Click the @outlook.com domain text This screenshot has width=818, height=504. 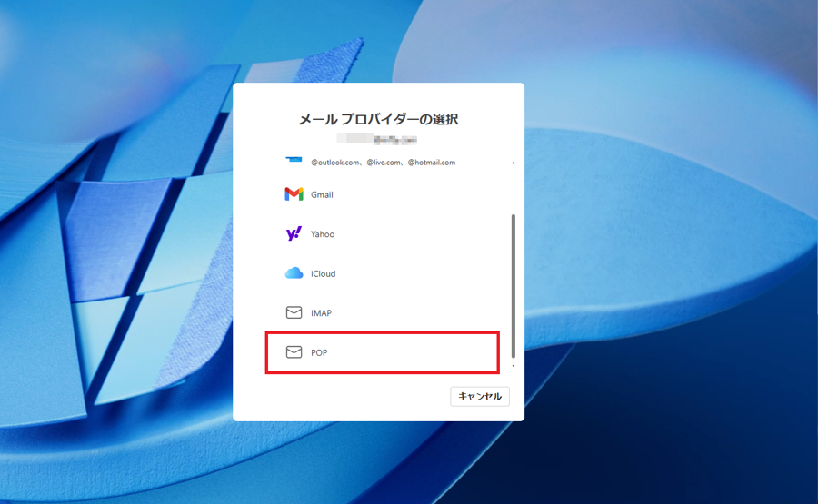click(336, 163)
